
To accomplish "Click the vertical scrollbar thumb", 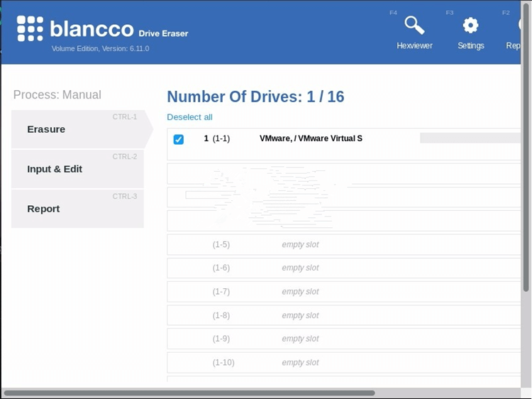I will [x=526, y=148].
